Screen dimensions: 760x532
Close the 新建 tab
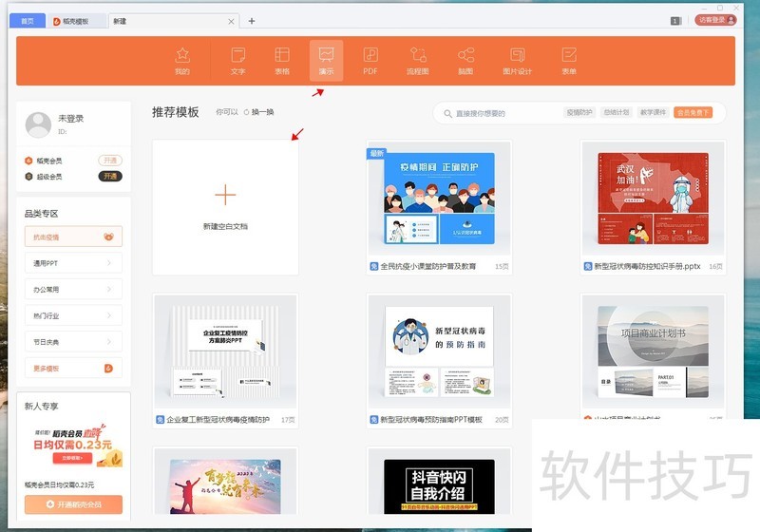(231, 21)
